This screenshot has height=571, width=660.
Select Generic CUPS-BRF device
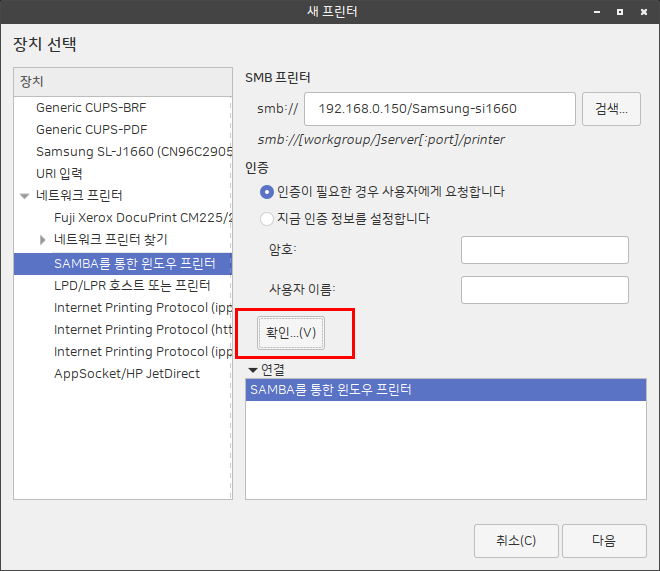tap(91, 107)
